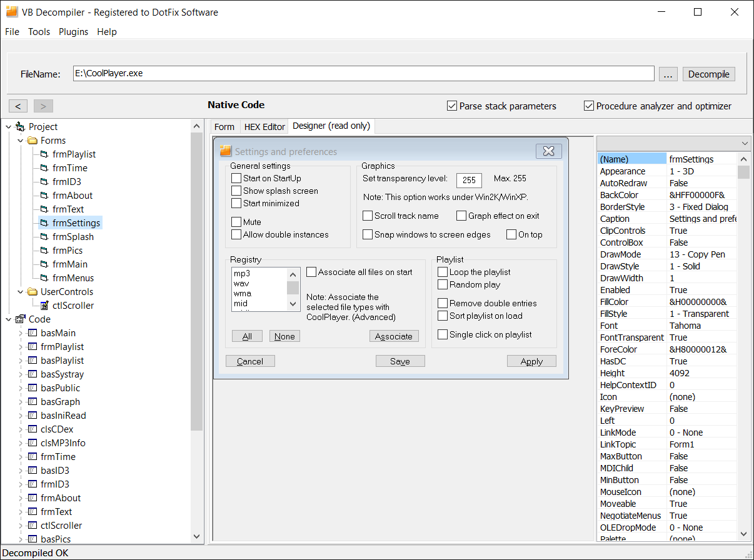Check Scroll track name option
Screen dimensions: 754x560
(x=368, y=216)
